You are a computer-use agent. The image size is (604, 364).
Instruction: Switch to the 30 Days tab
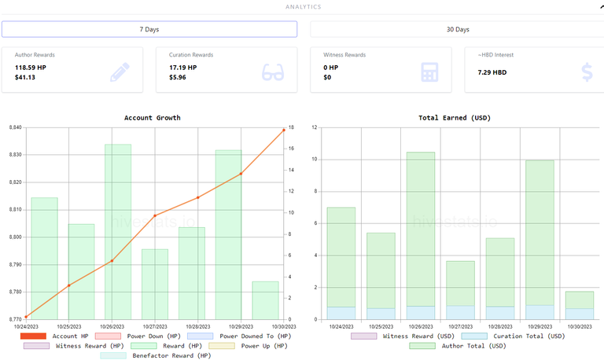point(457,29)
